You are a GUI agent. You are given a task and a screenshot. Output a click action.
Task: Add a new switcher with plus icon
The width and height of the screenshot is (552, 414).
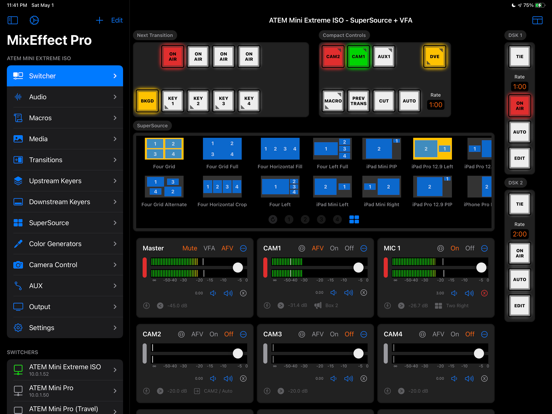pyautogui.click(x=99, y=20)
